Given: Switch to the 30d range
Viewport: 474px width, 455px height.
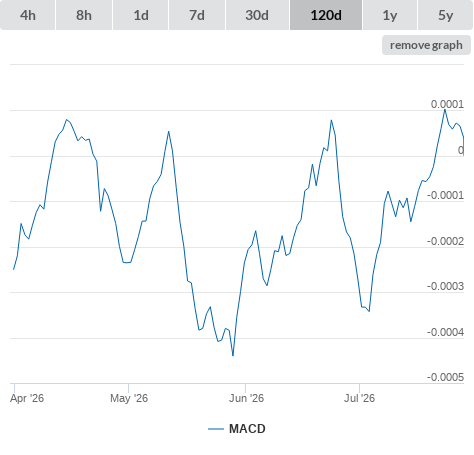Looking at the screenshot, I should 257,15.
